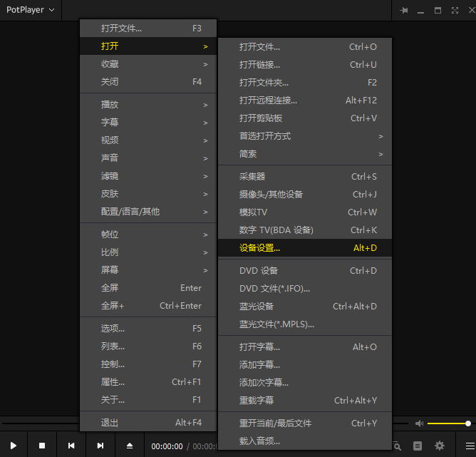Open the playlist icon in bottom bar

(418, 446)
